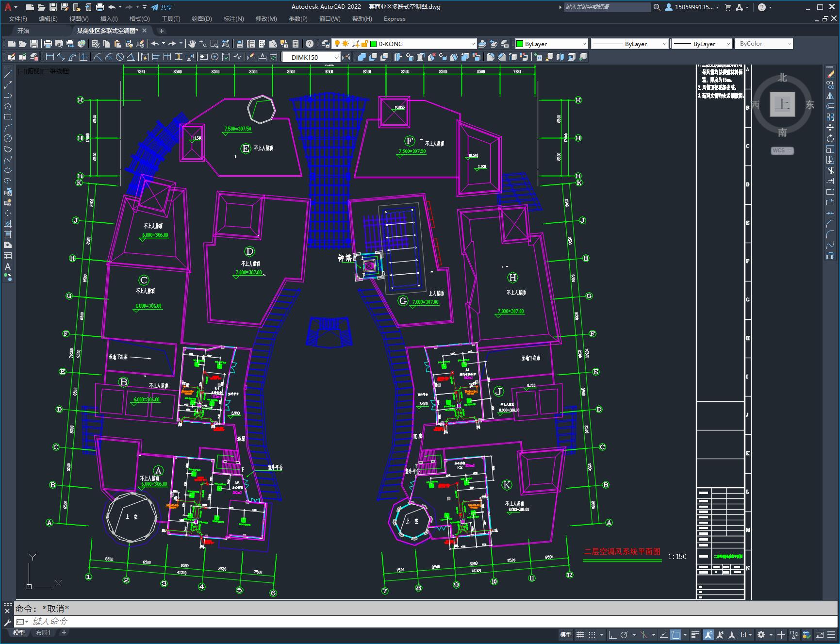Toggle Clean Screen full view button
Viewport: 840px width, 644px height.
pos(819,634)
